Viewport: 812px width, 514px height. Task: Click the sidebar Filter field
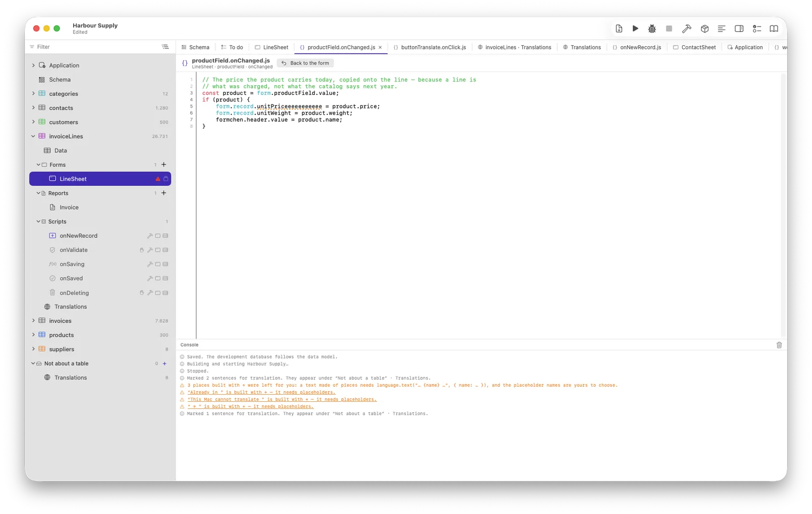click(x=94, y=47)
